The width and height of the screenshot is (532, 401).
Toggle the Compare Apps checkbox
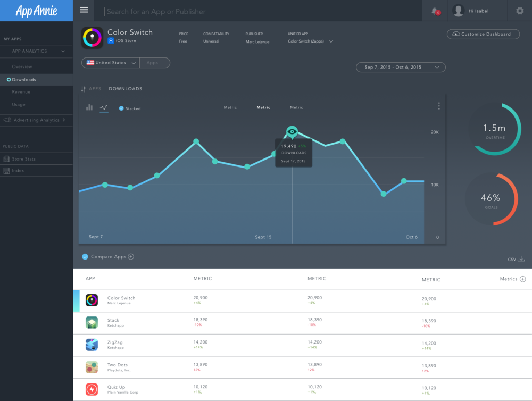[x=85, y=256]
